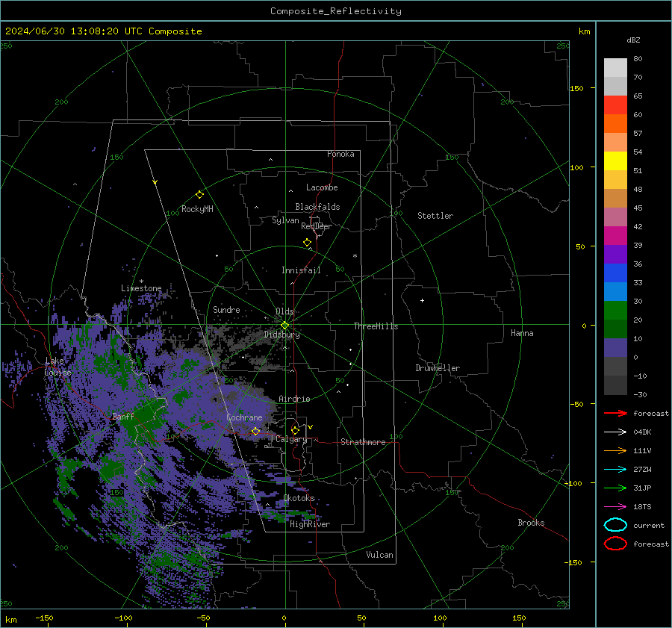Click the 04DK legend label
Viewport: 672px width, 628px height.
pyautogui.click(x=642, y=432)
